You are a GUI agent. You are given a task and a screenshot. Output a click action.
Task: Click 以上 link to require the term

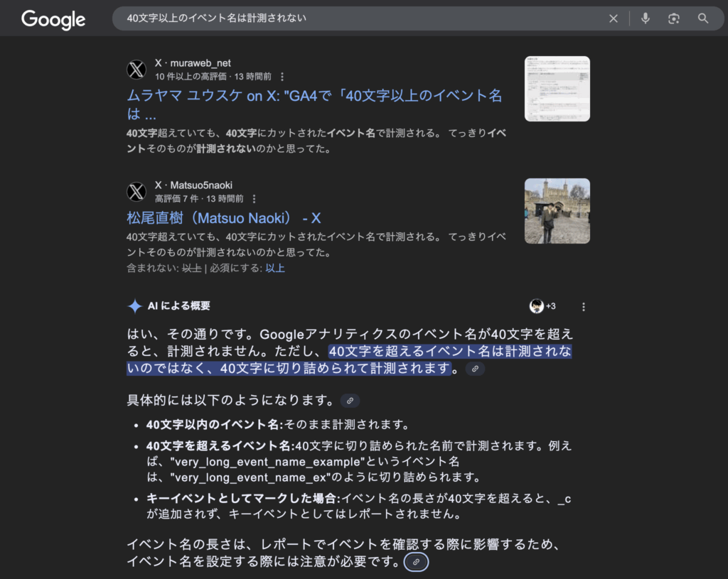click(275, 269)
